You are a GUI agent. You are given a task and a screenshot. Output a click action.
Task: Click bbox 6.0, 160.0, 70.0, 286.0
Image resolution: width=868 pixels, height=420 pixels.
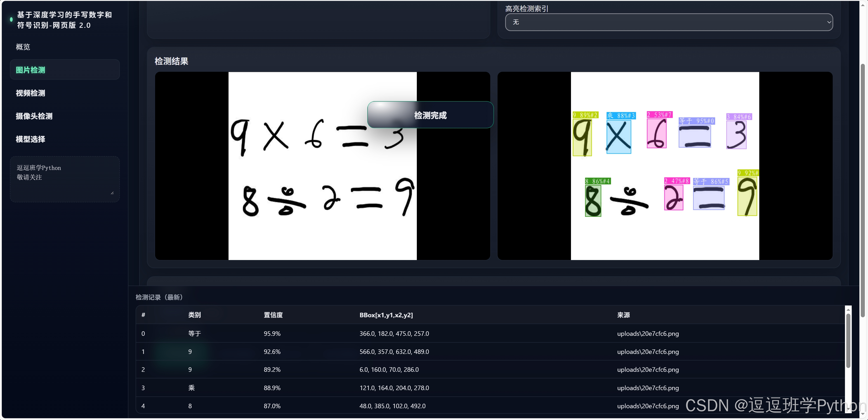[389, 369]
